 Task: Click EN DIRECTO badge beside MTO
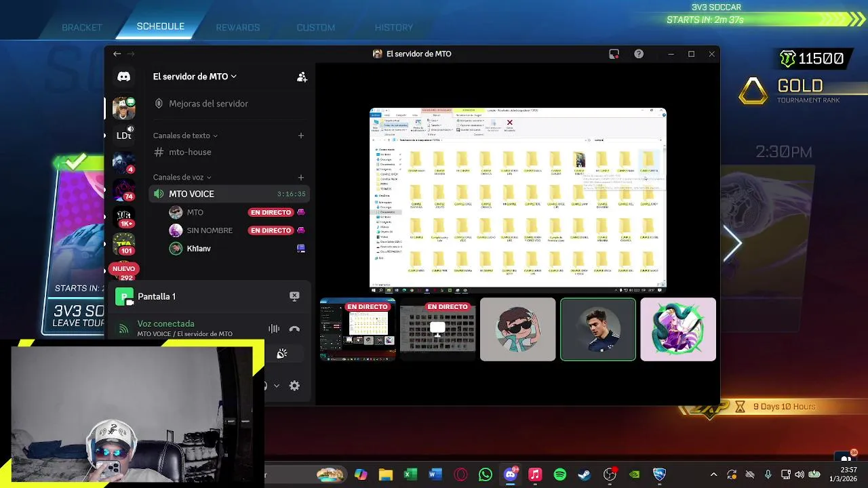tap(271, 212)
